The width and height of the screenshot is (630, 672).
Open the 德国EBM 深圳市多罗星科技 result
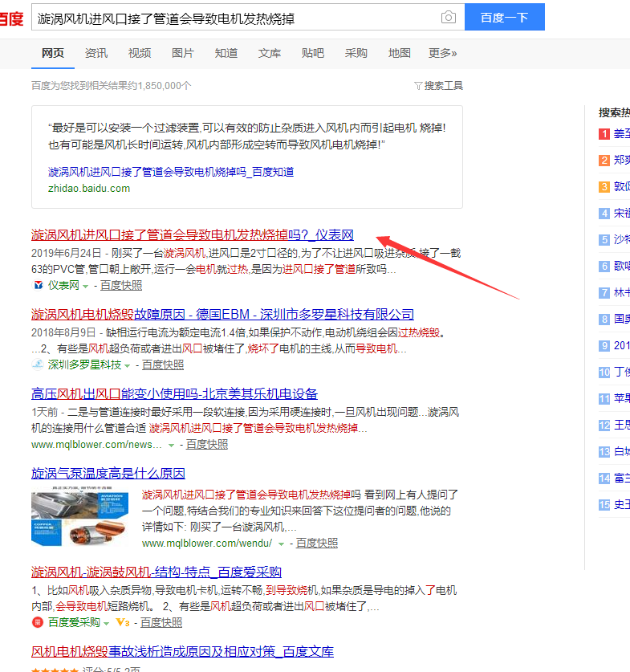pyautogui.click(x=222, y=314)
